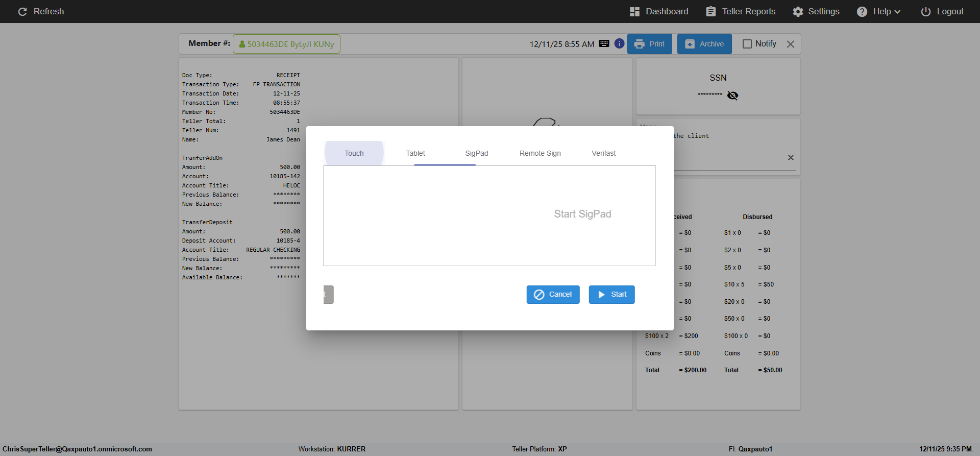This screenshot has height=456, width=980.
Task: Click the Settings label
Action: 823,11
